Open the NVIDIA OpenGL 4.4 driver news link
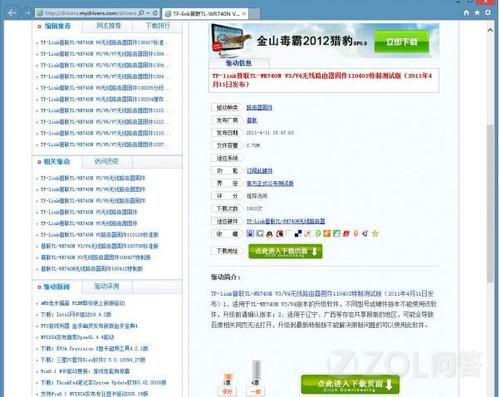This screenshot has width=500, height=397. [x=77, y=337]
